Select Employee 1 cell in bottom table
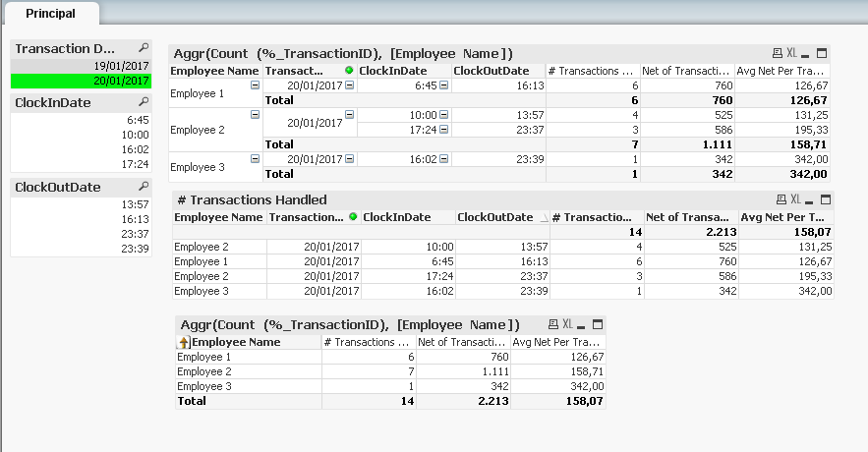The width and height of the screenshot is (868, 452). (x=249, y=357)
